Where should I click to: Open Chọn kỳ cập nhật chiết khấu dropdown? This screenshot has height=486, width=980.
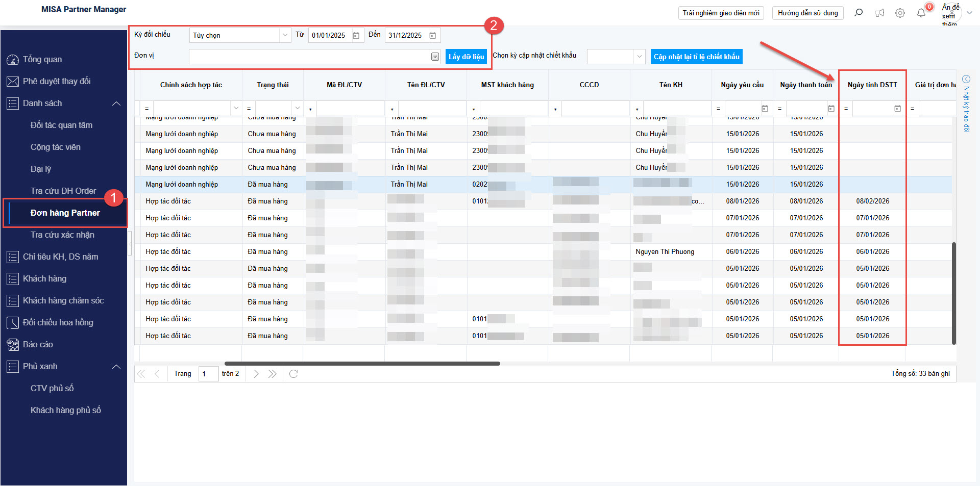click(x=639, y=57)
